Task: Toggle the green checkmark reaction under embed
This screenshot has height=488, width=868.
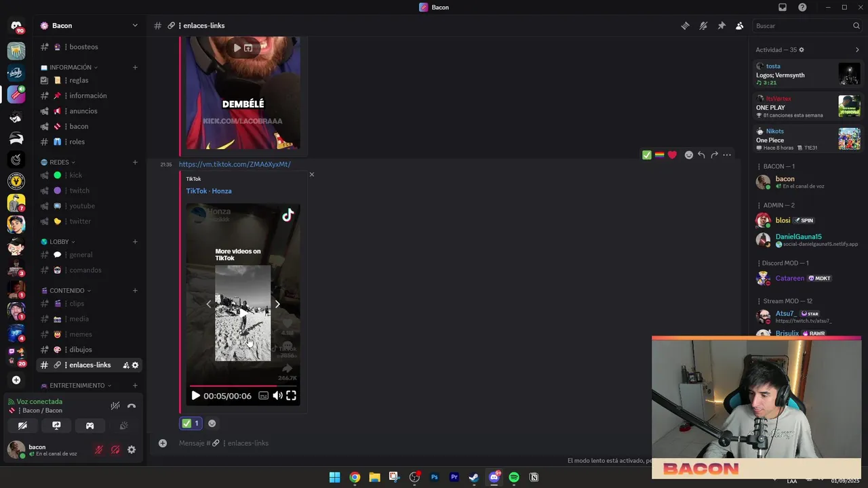Action: [191, 424]
